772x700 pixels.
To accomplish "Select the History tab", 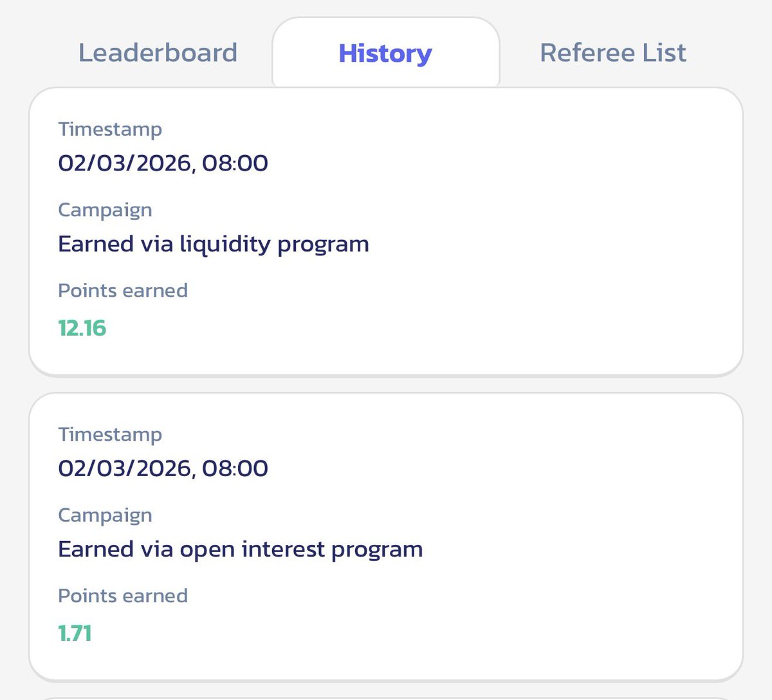I will tap(385, 53).
